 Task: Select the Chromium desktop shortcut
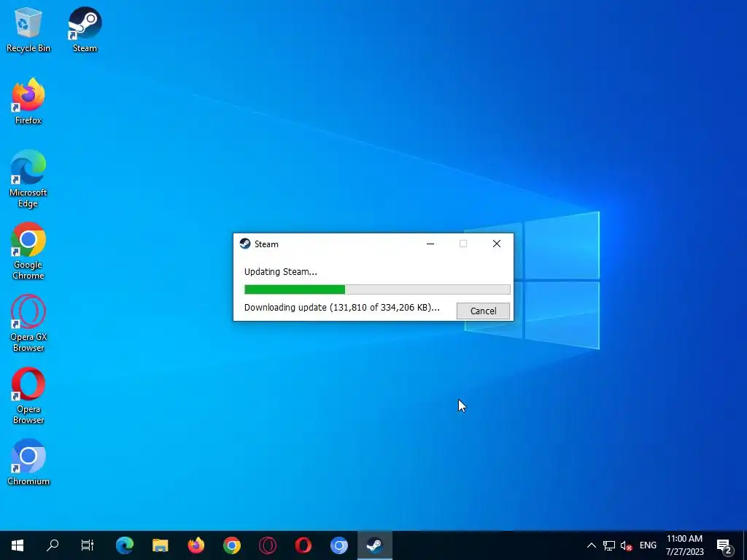(x=28, y=462)
